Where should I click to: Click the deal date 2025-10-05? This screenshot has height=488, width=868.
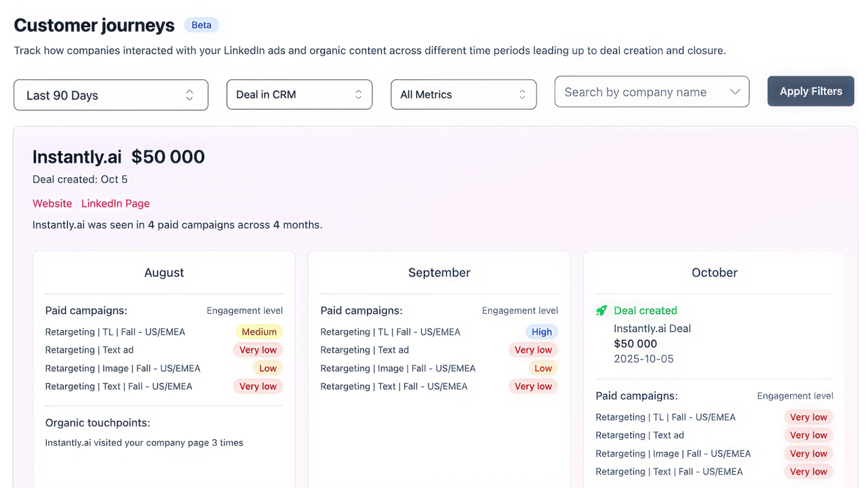point(643,359)
